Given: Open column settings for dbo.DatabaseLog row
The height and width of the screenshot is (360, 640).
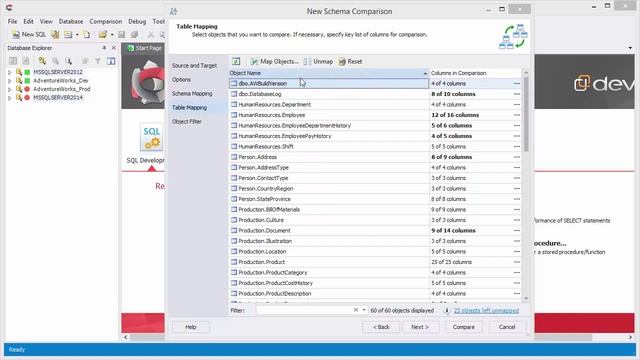Looking at the screenshot, I should tap(517, 94).
